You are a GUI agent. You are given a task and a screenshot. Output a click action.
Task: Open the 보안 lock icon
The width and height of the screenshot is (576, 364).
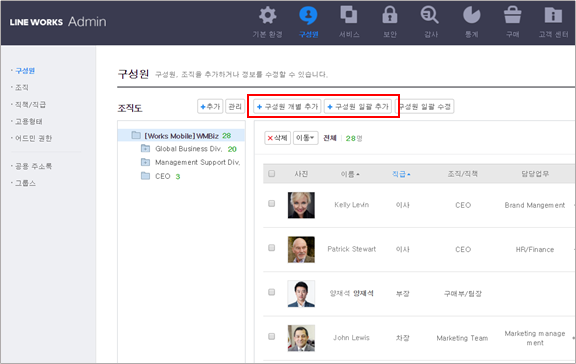(x=390, y=15)
